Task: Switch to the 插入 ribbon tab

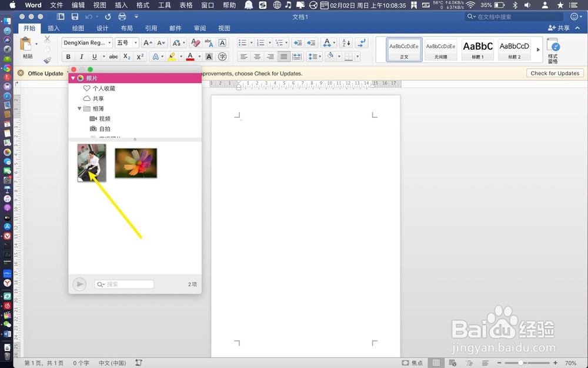Action: (54, 28)
